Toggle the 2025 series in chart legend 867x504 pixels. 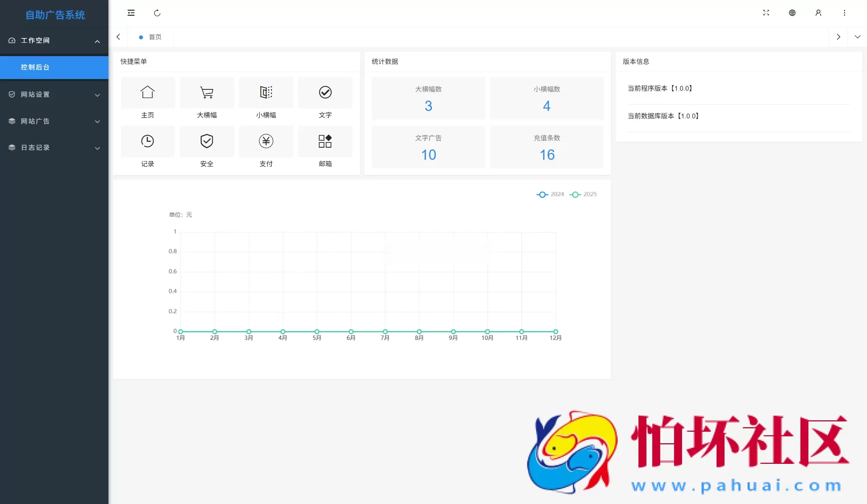point(583,194)
